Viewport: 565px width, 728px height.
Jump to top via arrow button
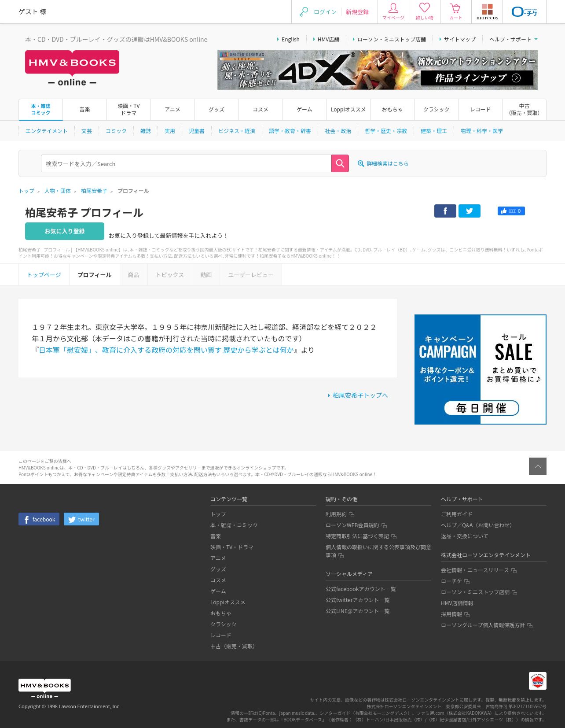click(x=538, y=466)
